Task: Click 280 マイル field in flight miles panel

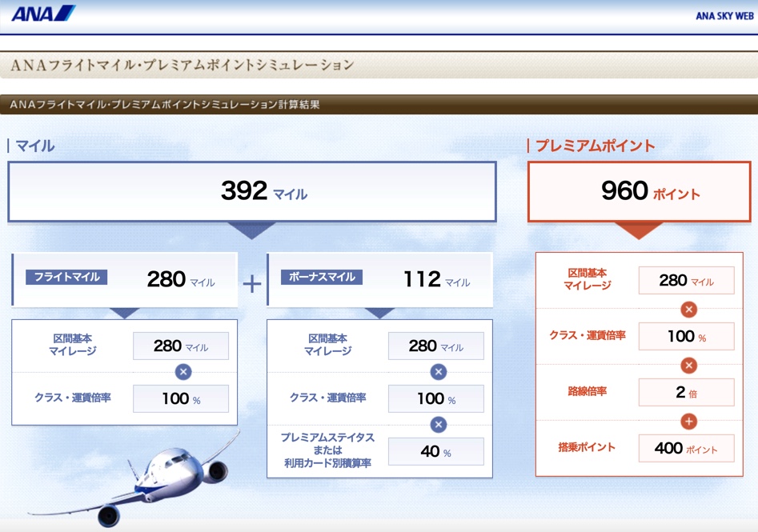Action: click(x=181, y=346)
